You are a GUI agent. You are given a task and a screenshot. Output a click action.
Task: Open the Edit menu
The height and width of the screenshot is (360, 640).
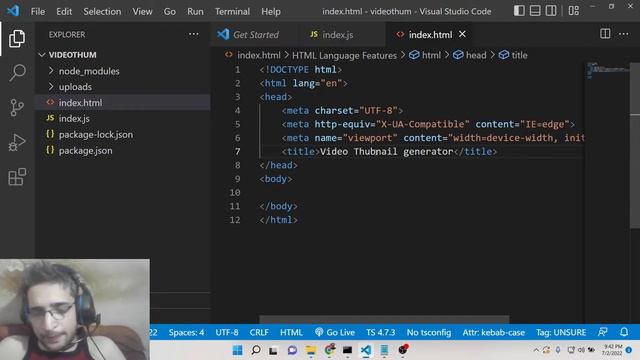64,11
